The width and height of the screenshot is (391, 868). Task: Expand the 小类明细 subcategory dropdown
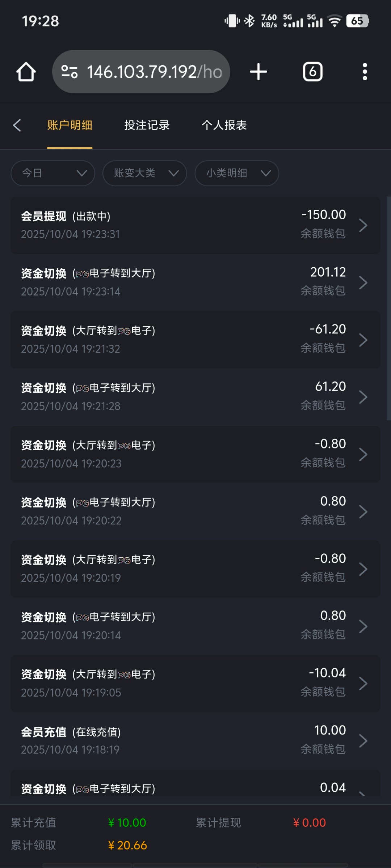pos(237,173)
